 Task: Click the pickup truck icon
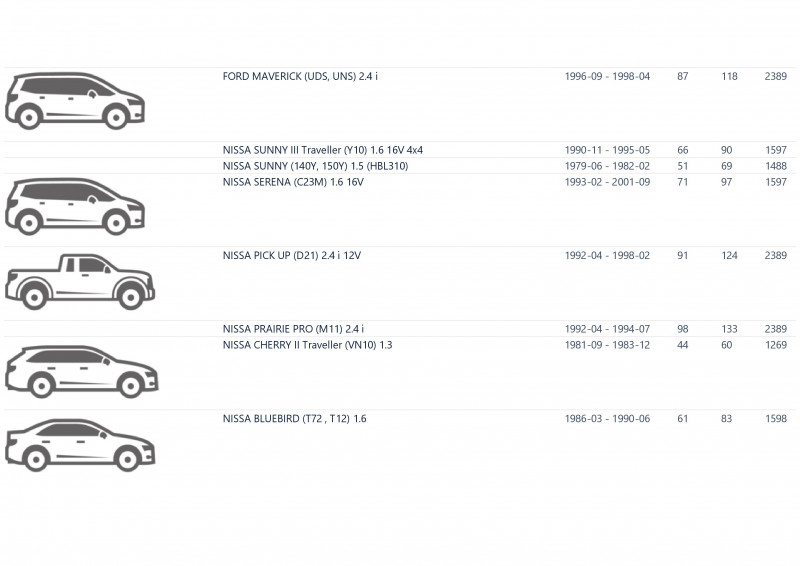[x=80, y=281]
